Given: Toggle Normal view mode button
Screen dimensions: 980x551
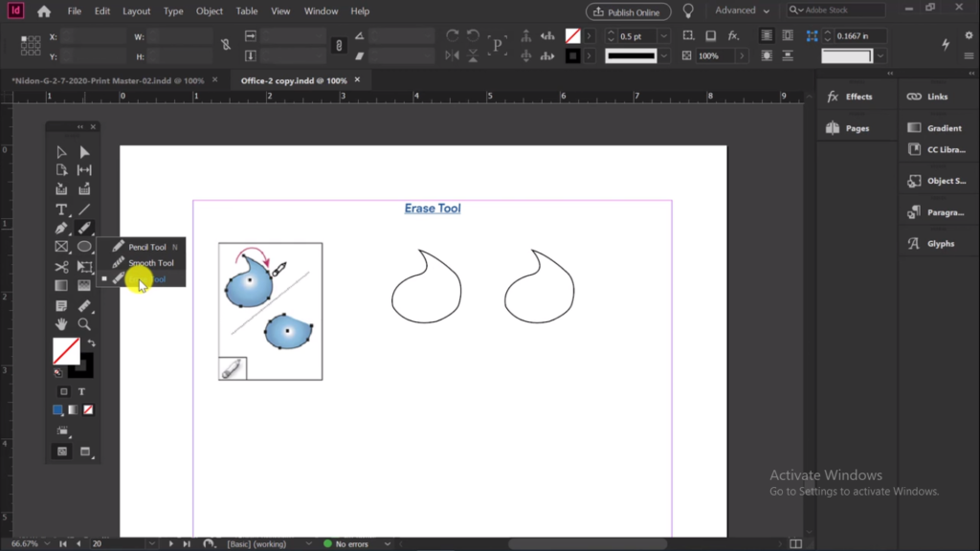Looking at the screenshot, I should click(x=62, y=452).
